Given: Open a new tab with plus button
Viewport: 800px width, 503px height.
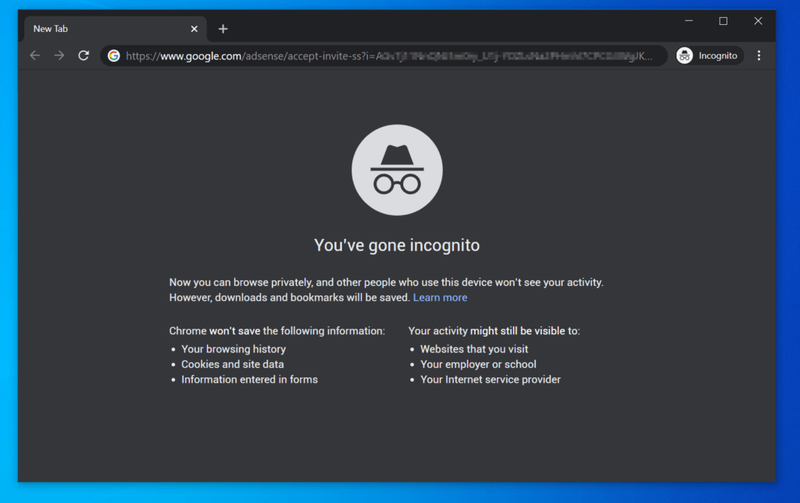Looking at the screenshot, I should 223,29.
